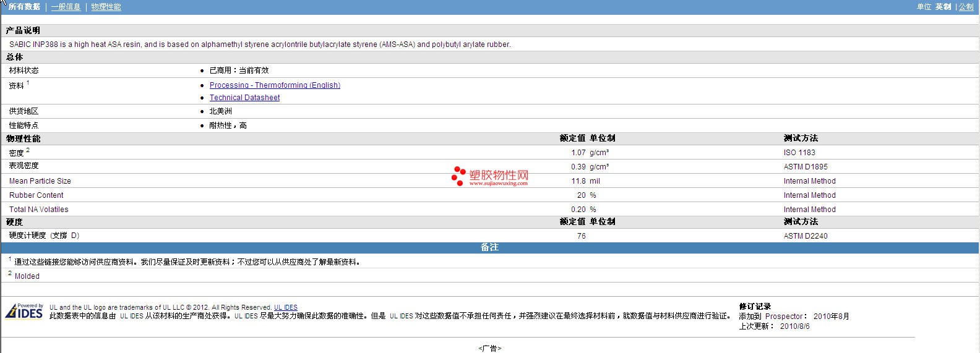The width and height of the screenshot is (980, 353).
Task: Click the 备注 notes banner
Action: (490, 247)
